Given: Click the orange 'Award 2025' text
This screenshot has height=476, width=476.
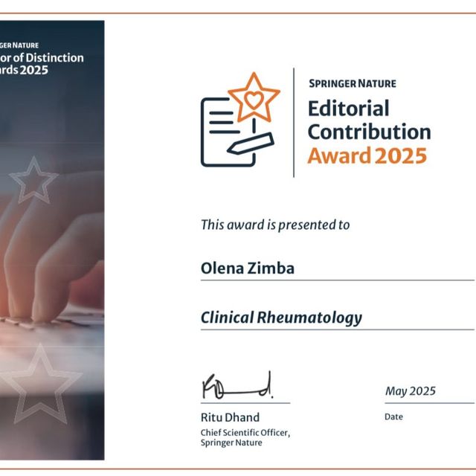Looking at the screenshot, I should [x=367, y=156].
